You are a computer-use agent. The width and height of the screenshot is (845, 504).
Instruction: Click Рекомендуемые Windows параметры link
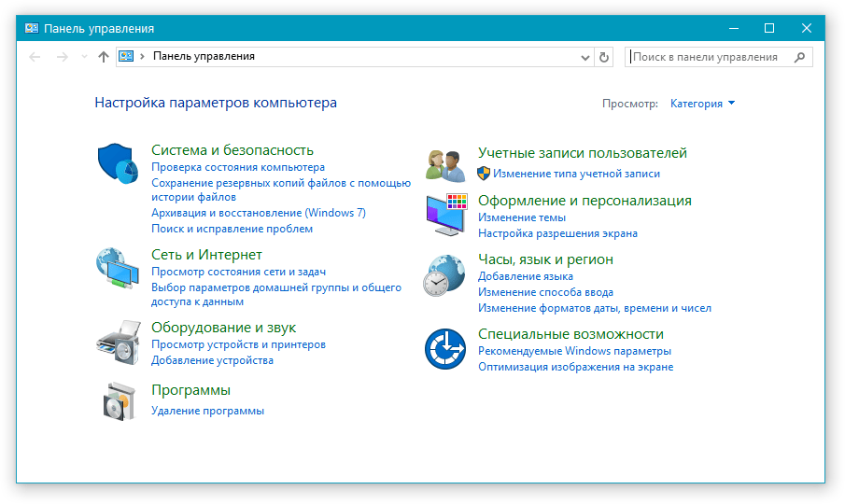click(x=574, y=351)
